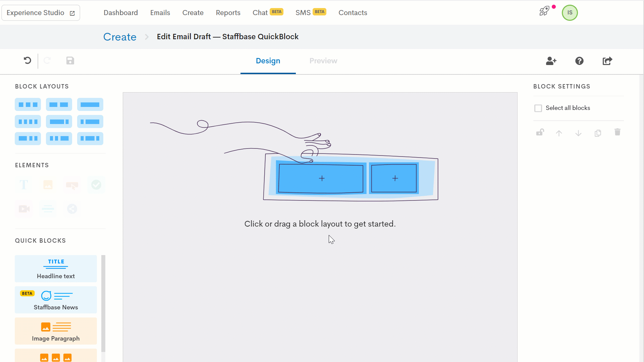The width and height of the screenshot is (644, 362).
Task: Click the share/export icon
Action: coord(608,61)
